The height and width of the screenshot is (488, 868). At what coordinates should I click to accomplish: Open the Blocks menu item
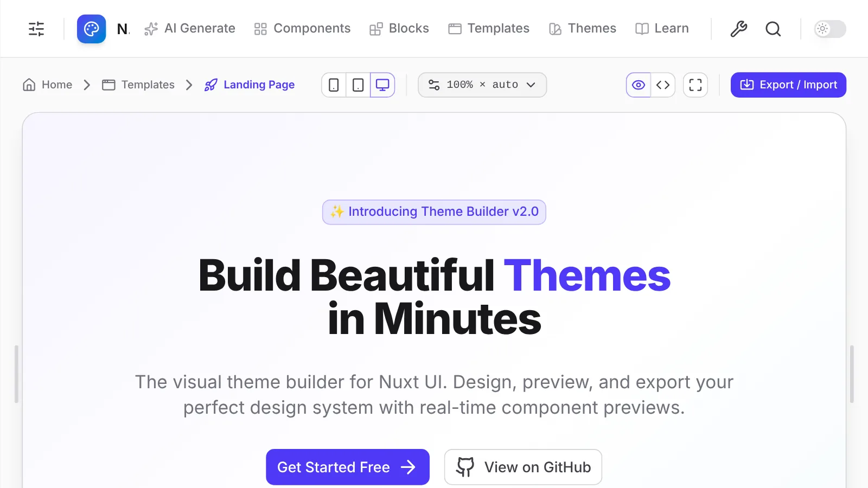tap(399, 29)
